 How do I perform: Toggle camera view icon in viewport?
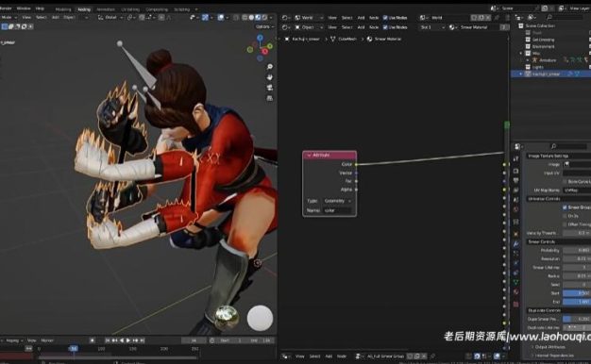(269, 88)
